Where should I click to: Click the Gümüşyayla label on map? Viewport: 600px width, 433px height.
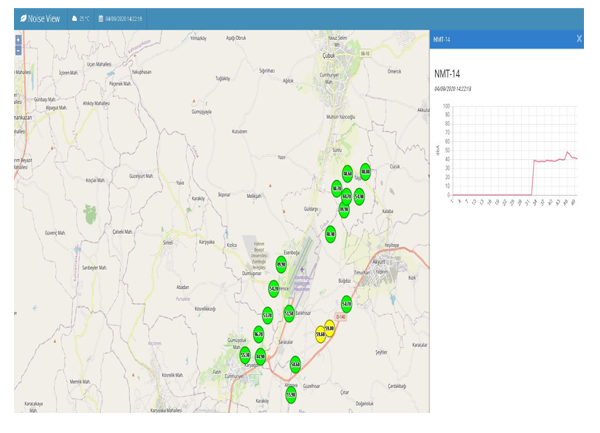(202, 112)
